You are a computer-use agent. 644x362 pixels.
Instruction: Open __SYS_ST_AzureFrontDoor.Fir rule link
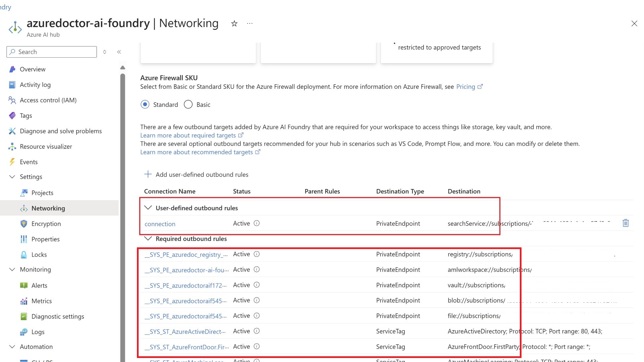(x=187, y=347)
